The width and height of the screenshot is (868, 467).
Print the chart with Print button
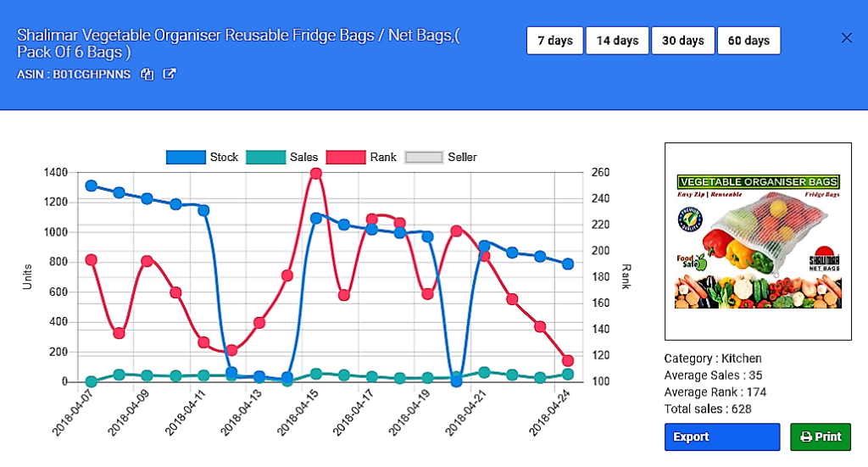coord(821,436)
